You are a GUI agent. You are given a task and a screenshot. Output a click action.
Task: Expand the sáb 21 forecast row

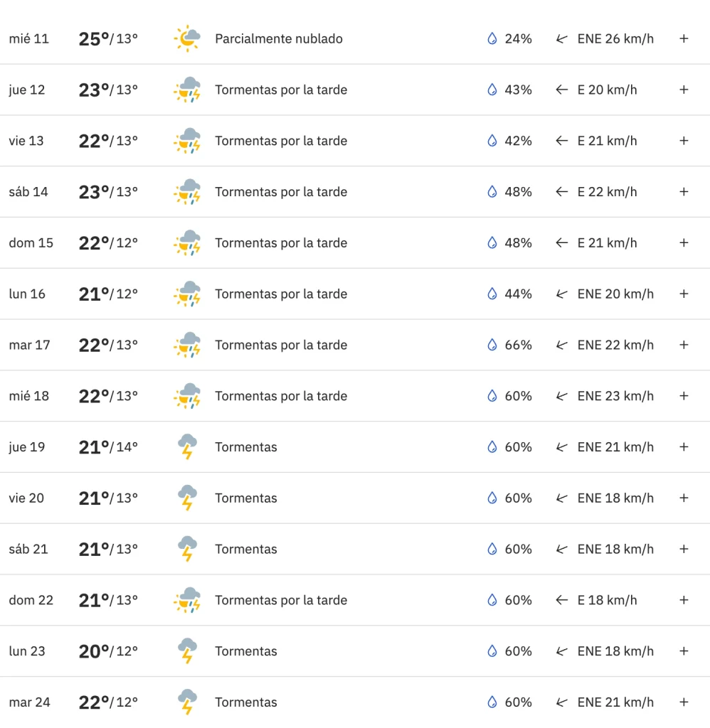tap(684, 549)
